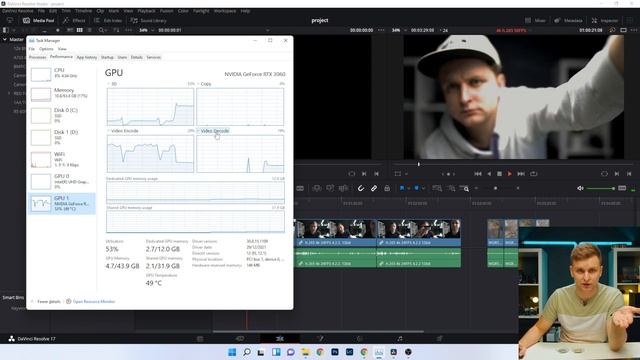Toggle the timeline snapping magnet icon
Screen dimensions: 640x360
[361, 188]
